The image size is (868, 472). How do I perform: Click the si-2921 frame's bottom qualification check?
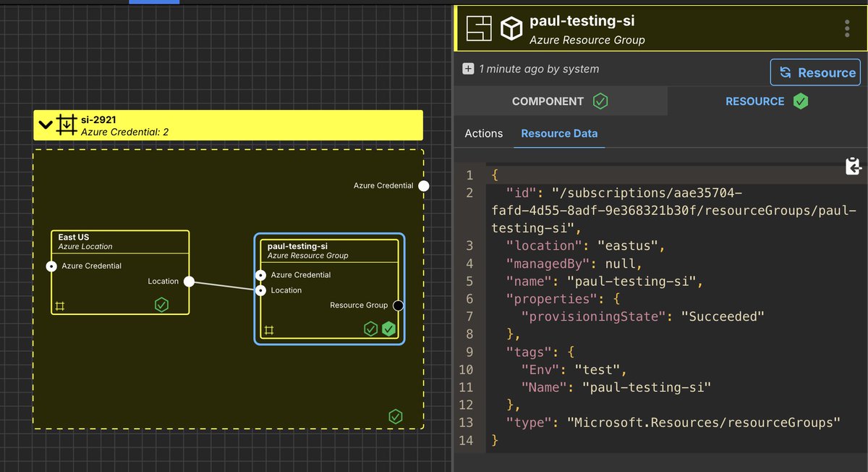395,416
